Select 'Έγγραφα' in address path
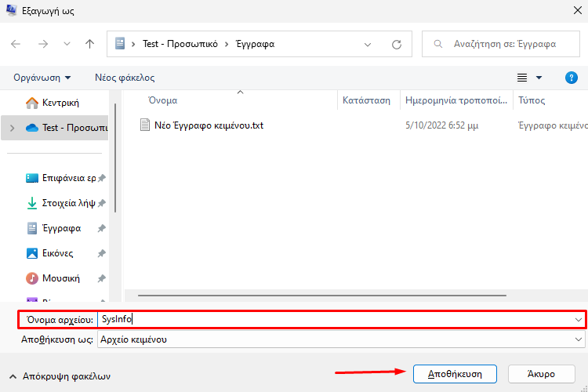The width and height of the screenshot is (588, 392). pos(255,44)
